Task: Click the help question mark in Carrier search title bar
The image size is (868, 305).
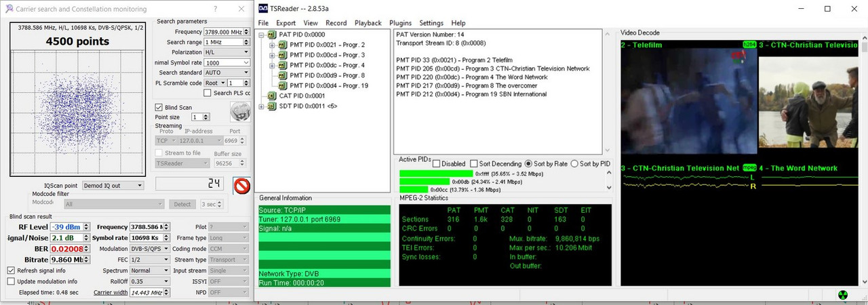Action: (214, 9)
